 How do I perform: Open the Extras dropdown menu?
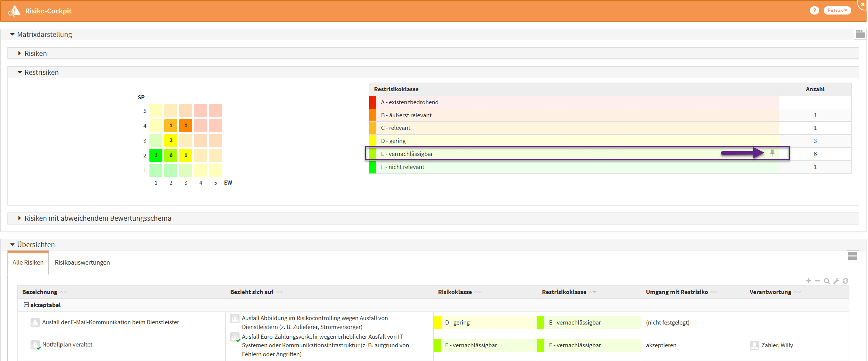tap(837, 10)
